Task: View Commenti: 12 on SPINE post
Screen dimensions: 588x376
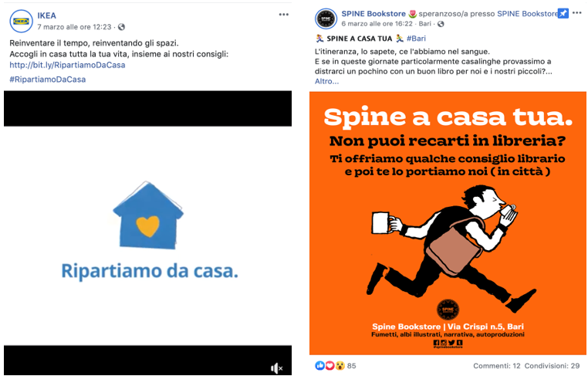Action: (x=496, y=365)
